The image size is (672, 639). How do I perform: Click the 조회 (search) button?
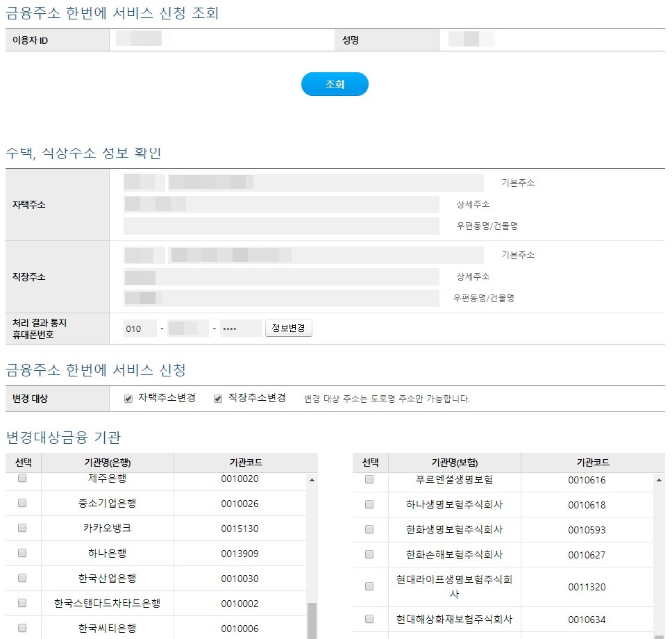(335, 83)
